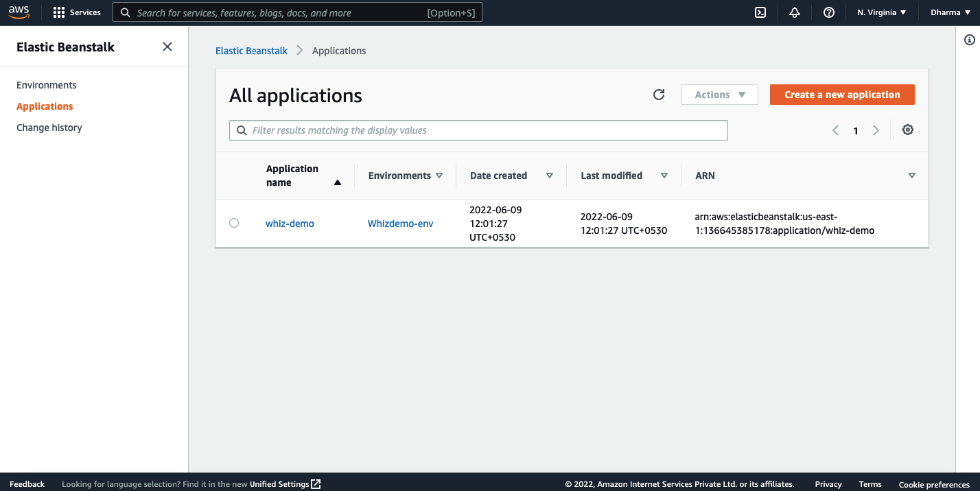Launch the CloudShell terminal icon
The width and height of the screenshot is (980, 491).
(x=760, y=12)
